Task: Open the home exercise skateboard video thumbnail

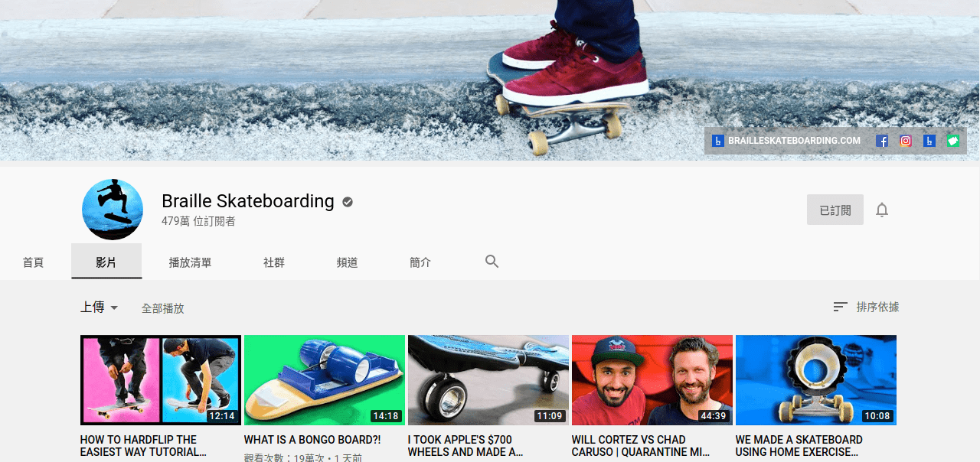Action: [816, 380]
